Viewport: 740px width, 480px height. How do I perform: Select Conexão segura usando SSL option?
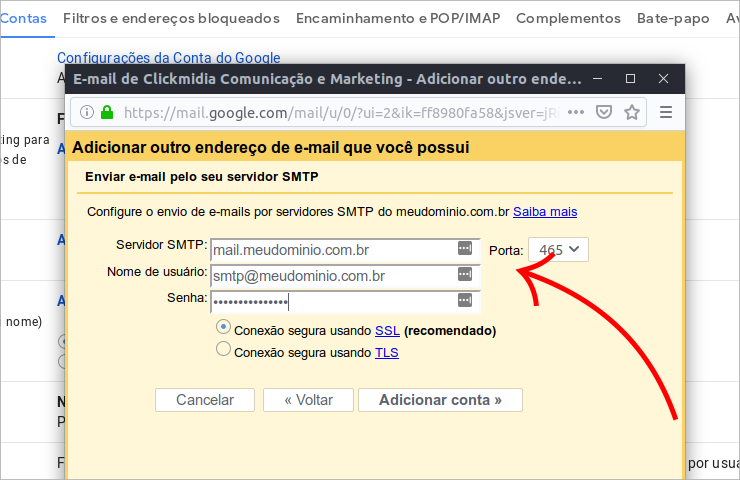click(x=223, y=327)
